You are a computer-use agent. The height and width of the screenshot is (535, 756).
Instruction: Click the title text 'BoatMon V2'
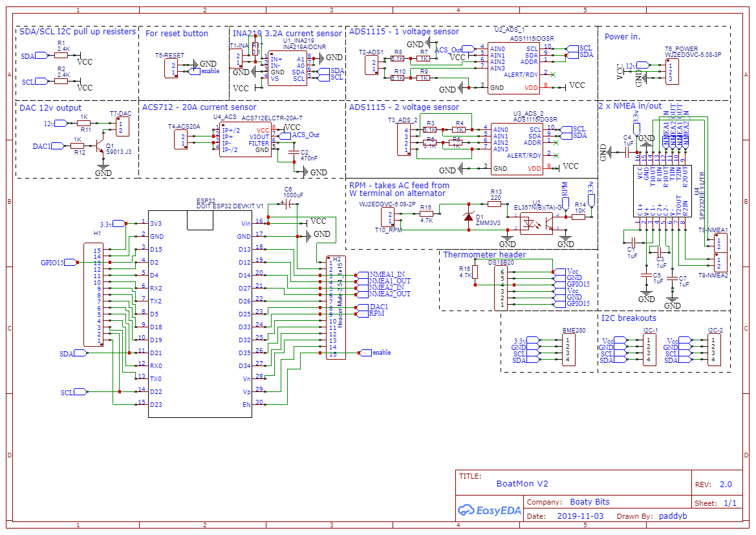(x=522, y=484)
